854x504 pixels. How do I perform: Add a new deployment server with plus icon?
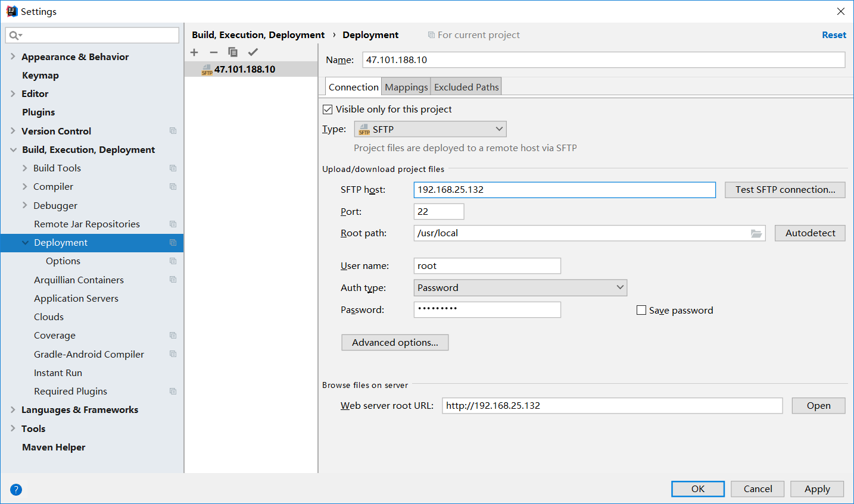194,52
